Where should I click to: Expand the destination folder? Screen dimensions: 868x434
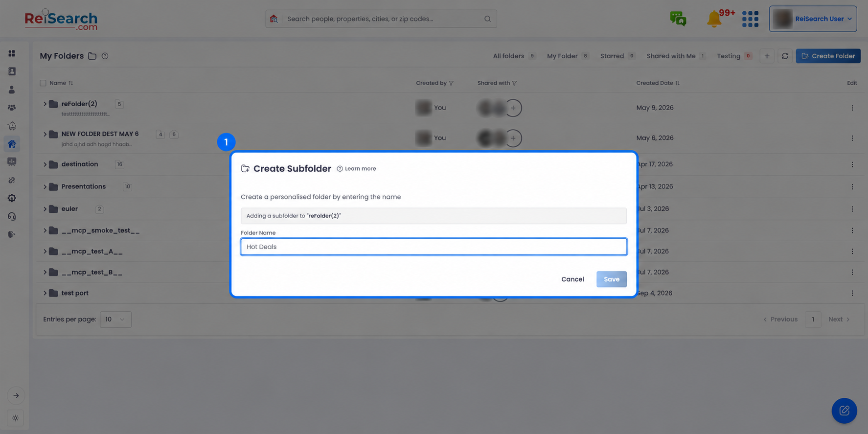pyautogui.click(x=45, y=164)
